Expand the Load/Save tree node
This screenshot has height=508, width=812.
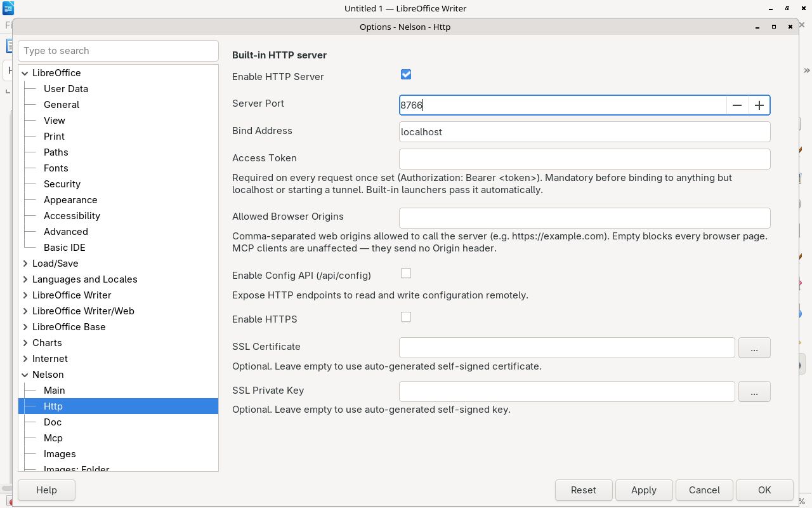25,264
